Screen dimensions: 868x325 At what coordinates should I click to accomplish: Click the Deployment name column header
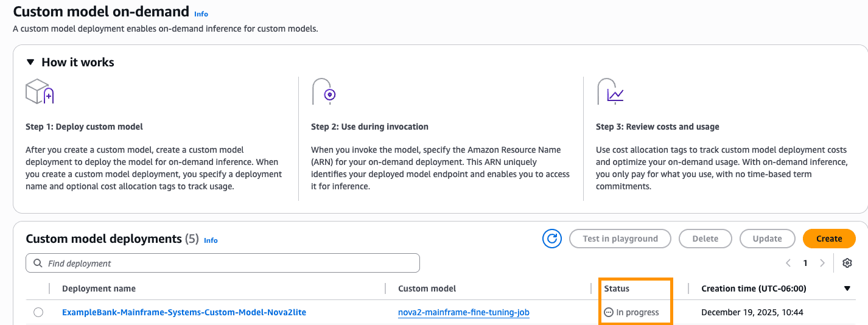(99, 288)
